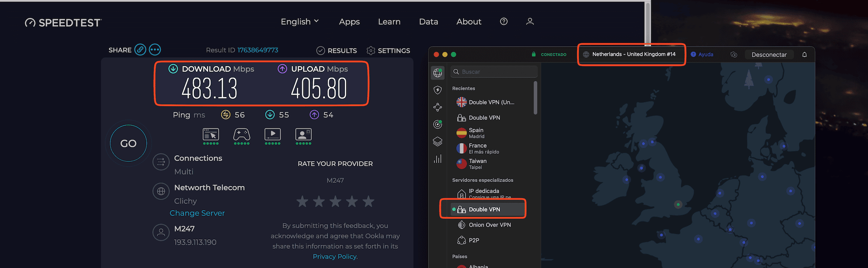Click the Connections Multi icon
The height and width of the screenshot is (268, 868).
(161, 162)
